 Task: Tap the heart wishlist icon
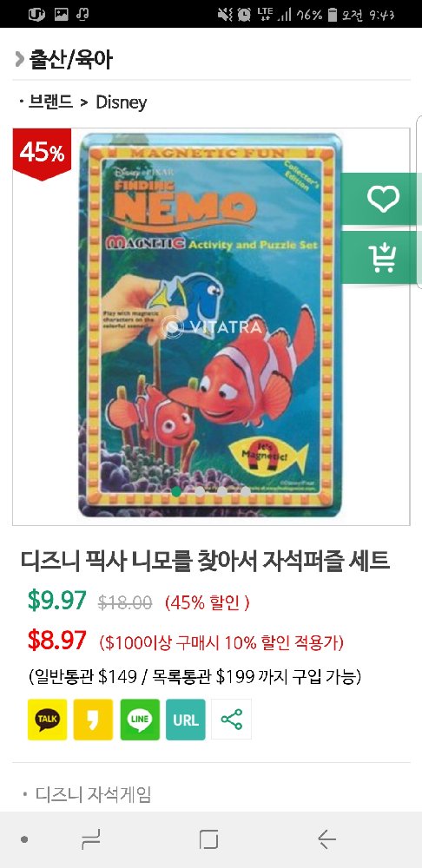[x=383, y=199]
